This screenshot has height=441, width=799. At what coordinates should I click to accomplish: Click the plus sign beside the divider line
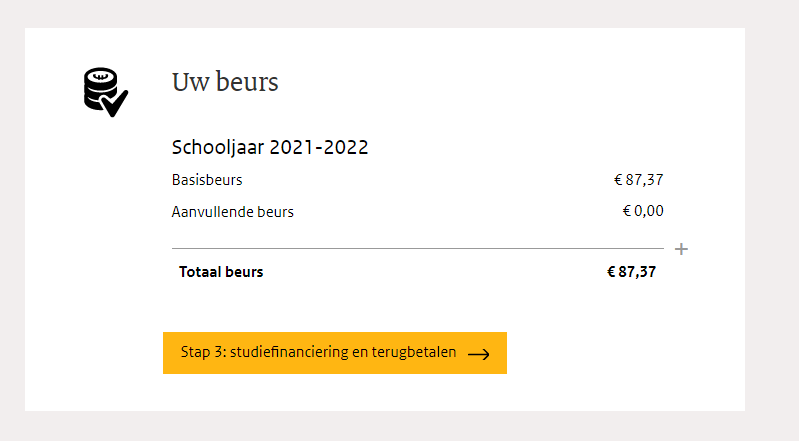(x=681, y=249)
